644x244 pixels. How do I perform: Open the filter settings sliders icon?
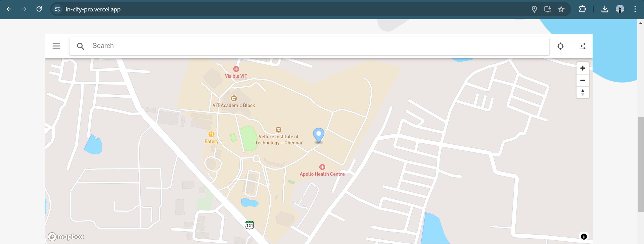coord(583,46)
